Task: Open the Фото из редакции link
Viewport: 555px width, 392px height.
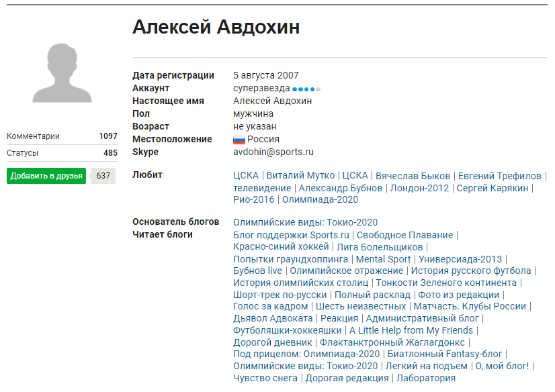Action: (459, 295)
